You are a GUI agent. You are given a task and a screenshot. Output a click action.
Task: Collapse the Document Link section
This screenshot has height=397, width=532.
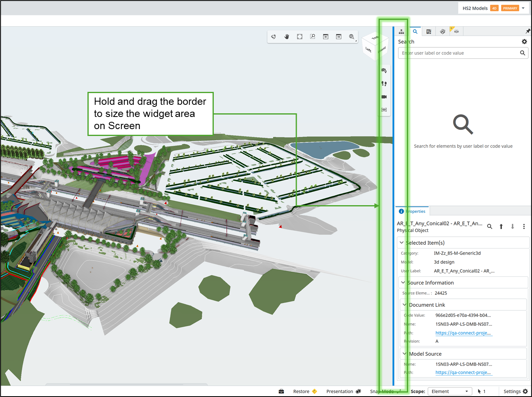pyautogui.click(x=404, y=305)
